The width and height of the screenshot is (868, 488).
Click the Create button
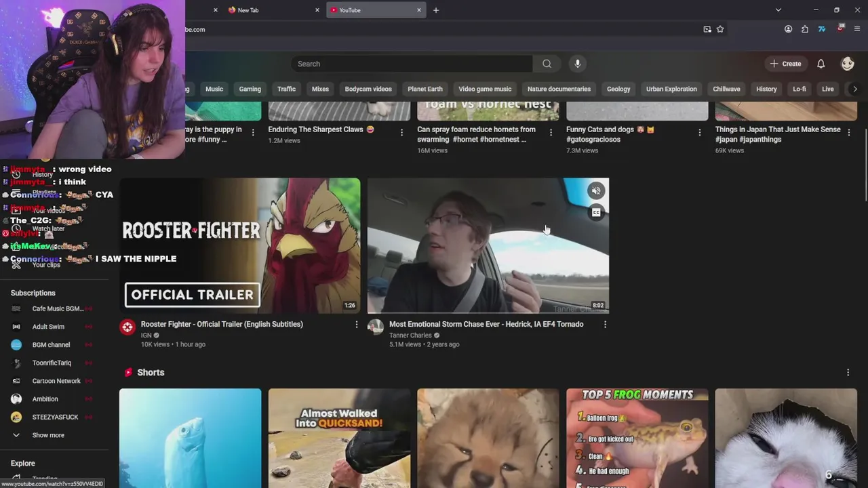786,64
